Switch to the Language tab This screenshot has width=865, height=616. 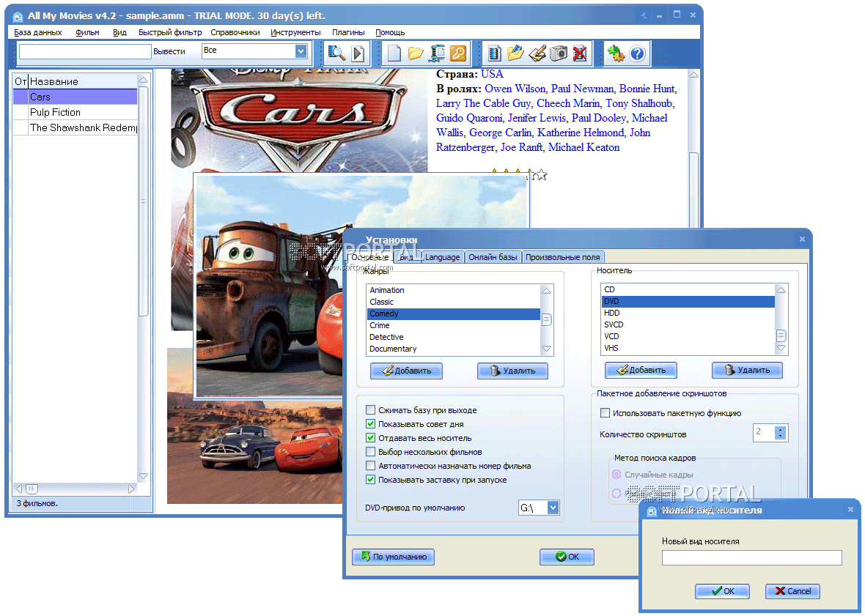tap(443, 257)
